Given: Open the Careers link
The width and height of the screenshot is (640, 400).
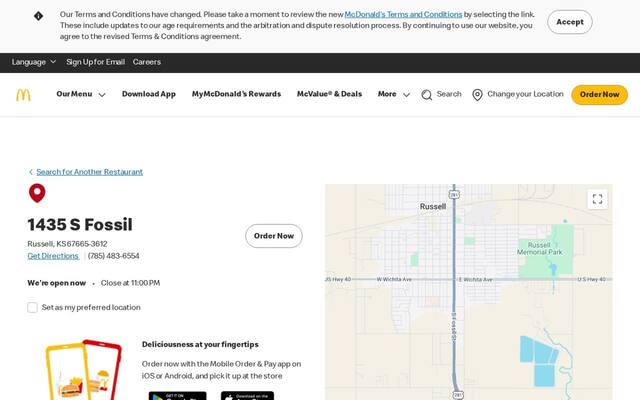Looking at the screenshot, I should pyautogui.click(x=147, y=62).
